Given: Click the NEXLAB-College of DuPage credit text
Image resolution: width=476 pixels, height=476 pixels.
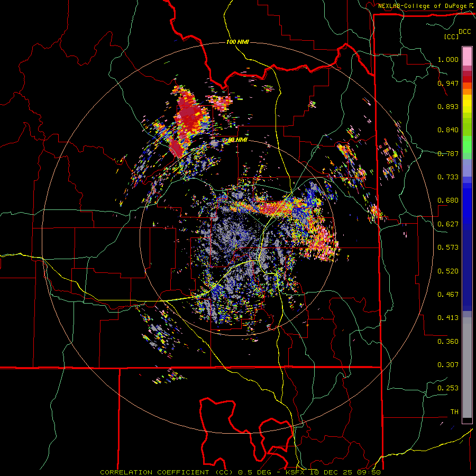Looking at the screenshot, I should (423, 6).
